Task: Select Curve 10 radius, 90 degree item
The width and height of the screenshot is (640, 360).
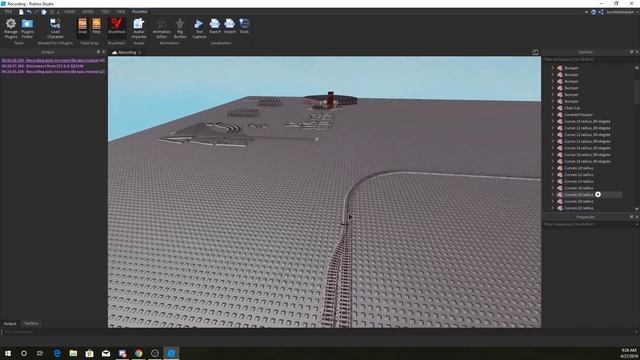Action: 587,121
